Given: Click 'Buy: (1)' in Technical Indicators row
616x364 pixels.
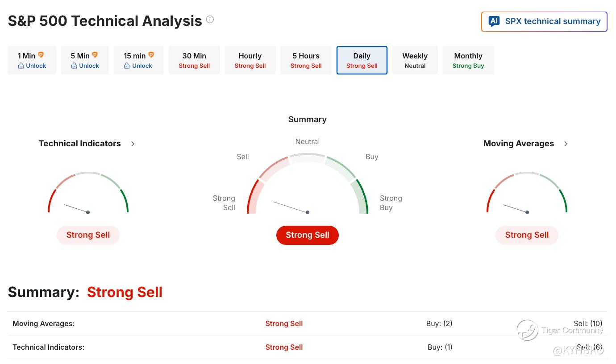Looking at the screenshot, I should pos(440,347).
